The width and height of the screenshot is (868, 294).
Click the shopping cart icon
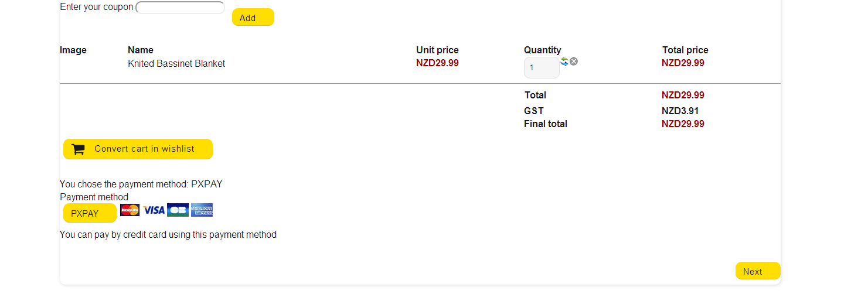[78, 149]
